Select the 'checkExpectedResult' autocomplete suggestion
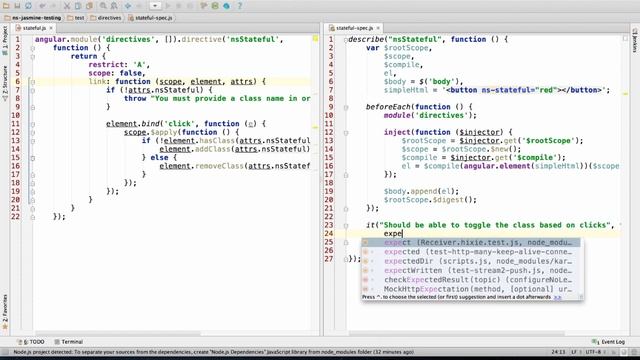 tap(471, 280)
